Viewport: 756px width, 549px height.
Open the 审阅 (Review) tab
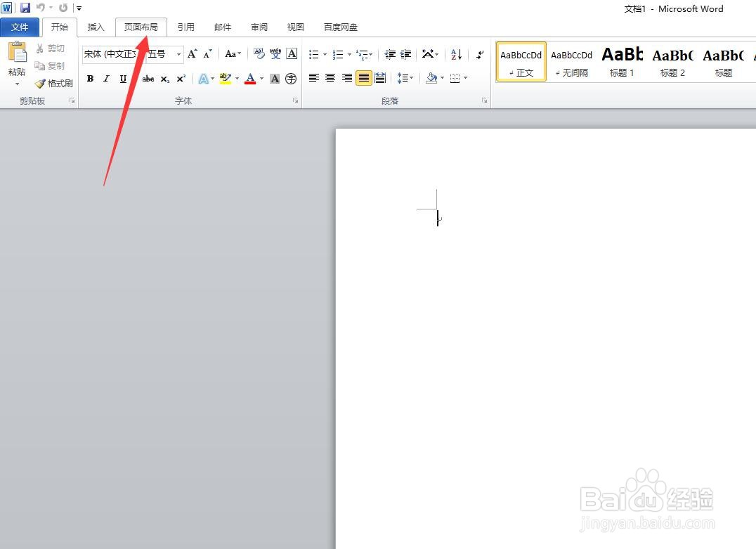point(259,27)
